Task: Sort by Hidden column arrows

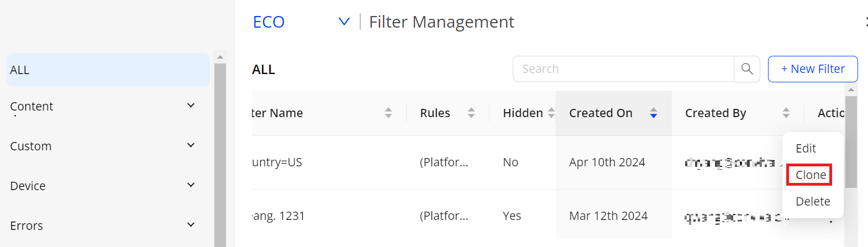Action: (x=551, y=113)
